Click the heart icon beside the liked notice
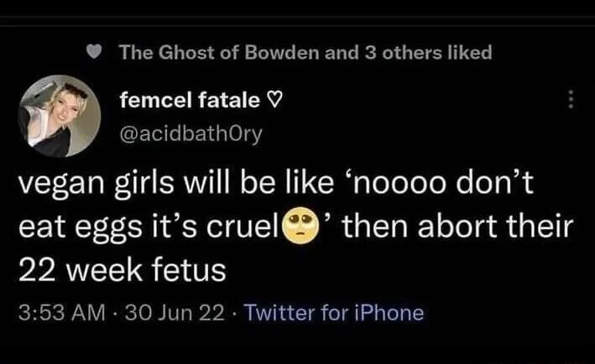 (x=96, y=52)
